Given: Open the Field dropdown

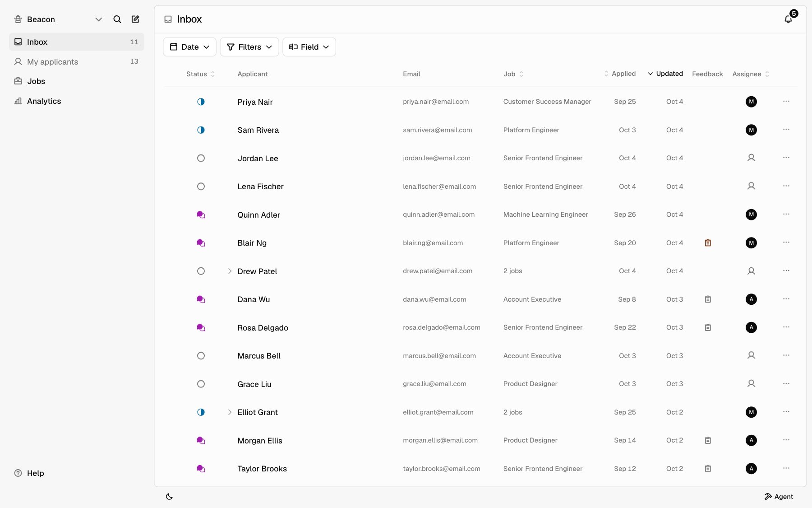Looking at the screenshot, I should (x=309, y=47).
